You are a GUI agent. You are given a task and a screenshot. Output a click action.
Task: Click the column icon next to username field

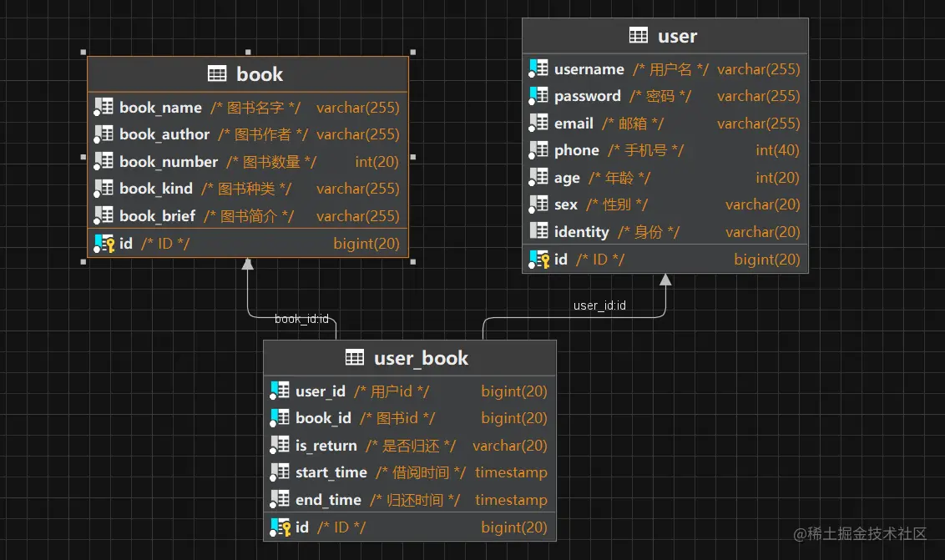click(x=537, y=68)
